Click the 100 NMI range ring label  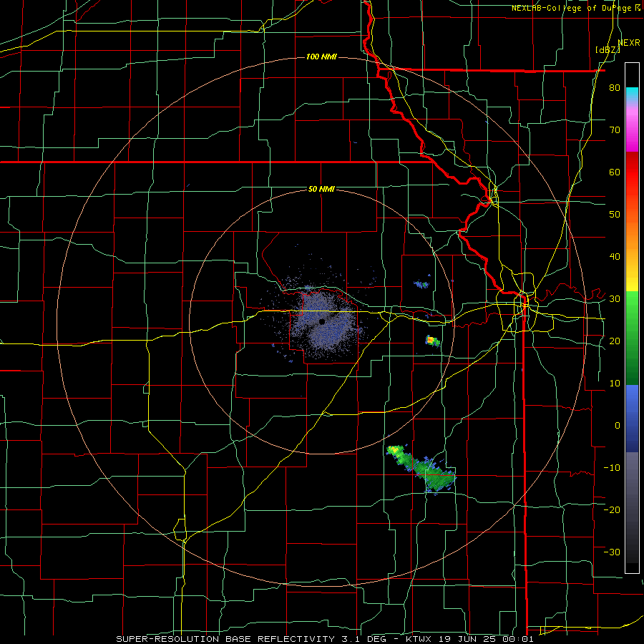[x=321, y=57]
